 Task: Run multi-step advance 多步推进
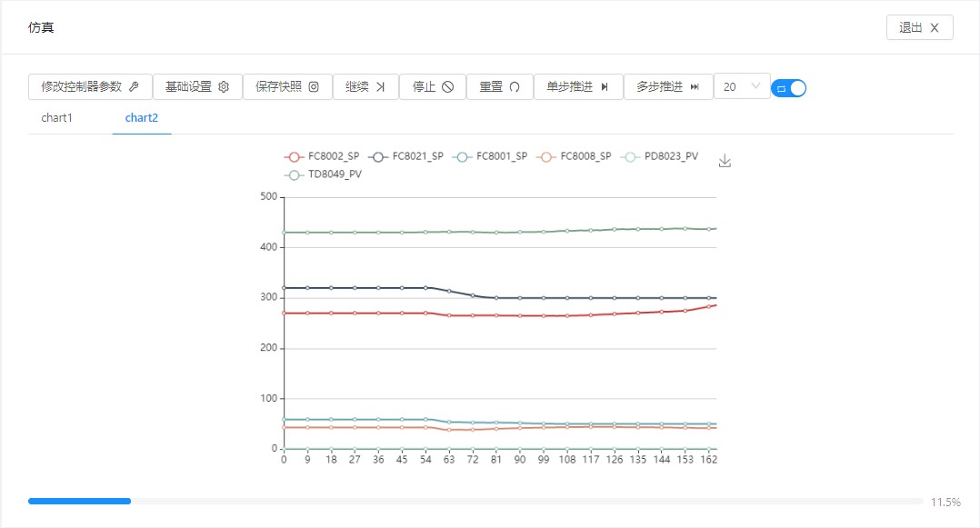point(668,87)
